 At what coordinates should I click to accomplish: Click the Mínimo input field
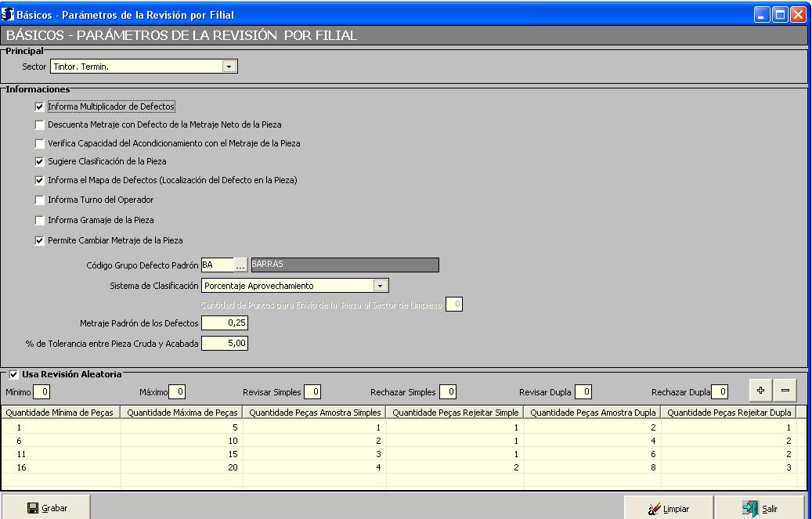pyautogui.click(x=44, y=391)
